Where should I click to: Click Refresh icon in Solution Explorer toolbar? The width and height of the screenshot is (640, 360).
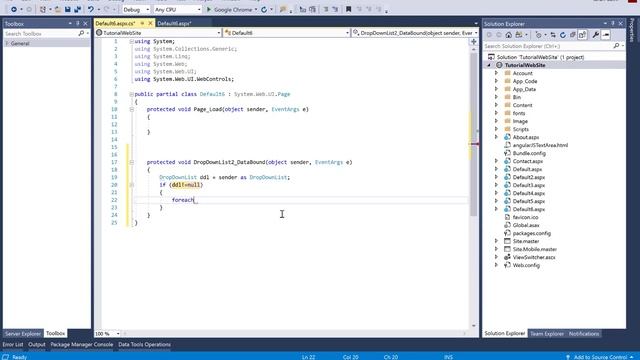click(x=563, y=35)
